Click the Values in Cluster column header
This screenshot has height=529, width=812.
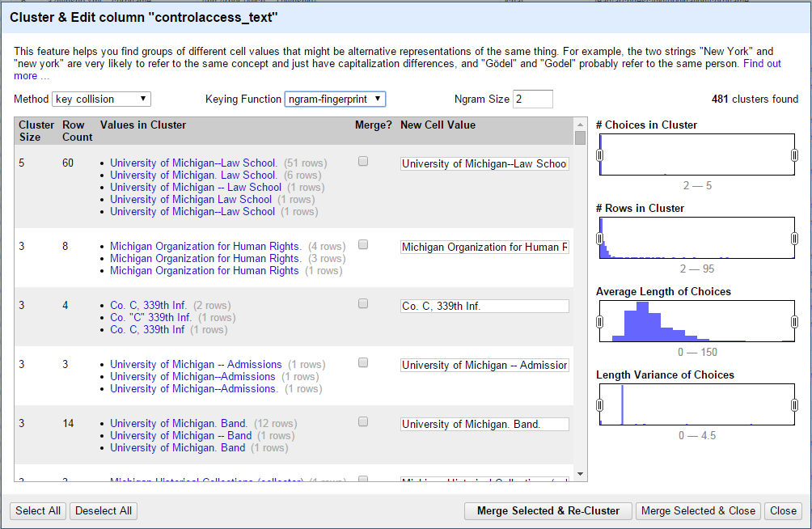point(143,125)
